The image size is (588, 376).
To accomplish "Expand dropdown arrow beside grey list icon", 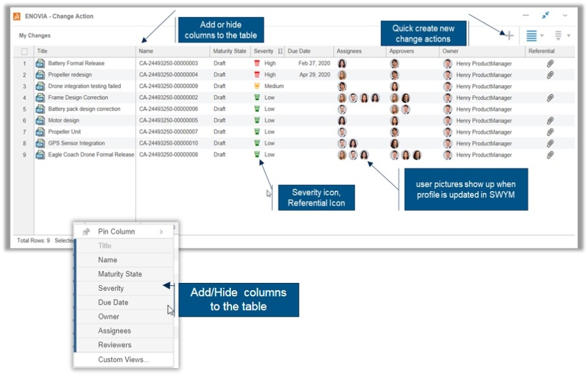I will [568, 36].
